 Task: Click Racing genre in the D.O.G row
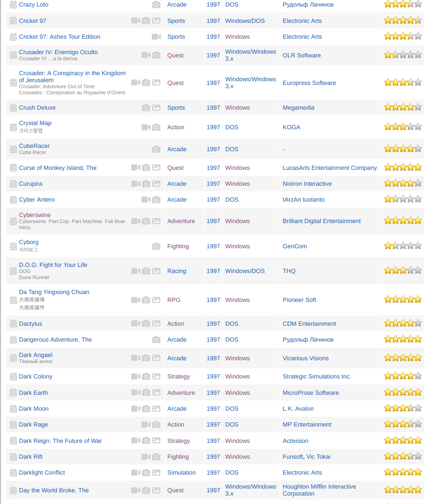pyautogui.click(x=177, y=271)
